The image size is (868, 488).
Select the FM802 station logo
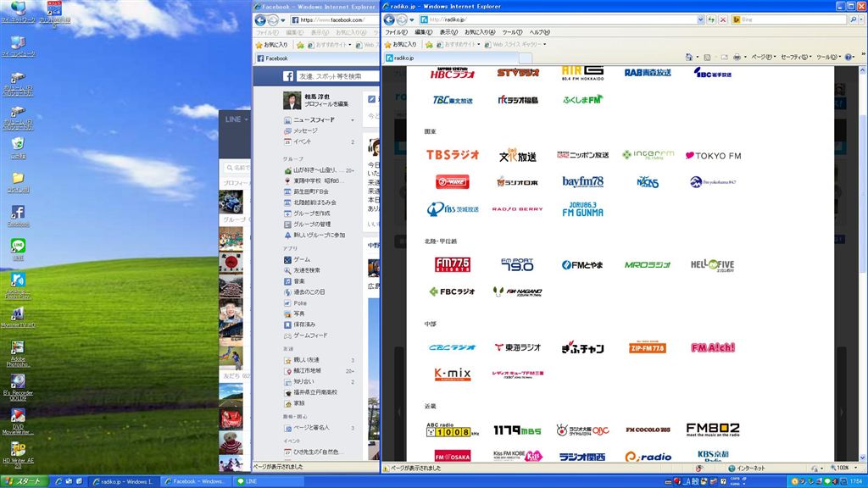point(713,430)
